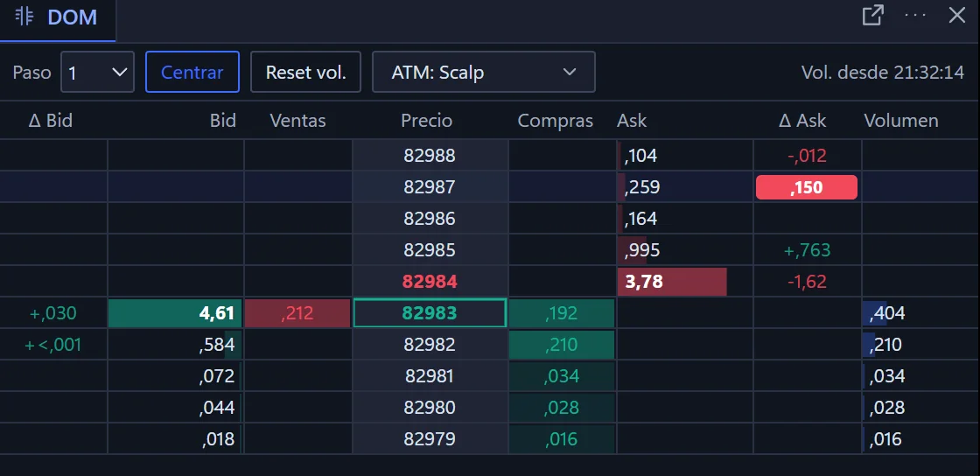Select price row 82988
The height and width of the screenshot is (476, 980).
tap(430, 155)
